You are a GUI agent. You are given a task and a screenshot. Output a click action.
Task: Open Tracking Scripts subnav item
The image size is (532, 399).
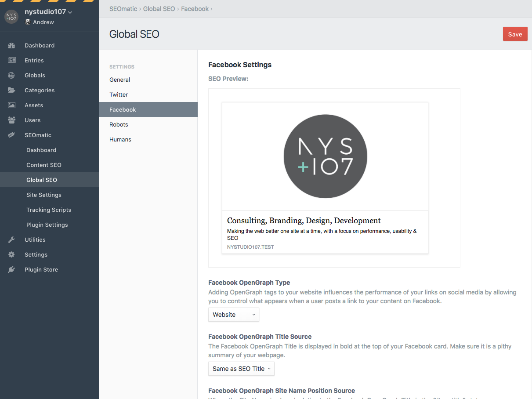[x=49, y=210]
